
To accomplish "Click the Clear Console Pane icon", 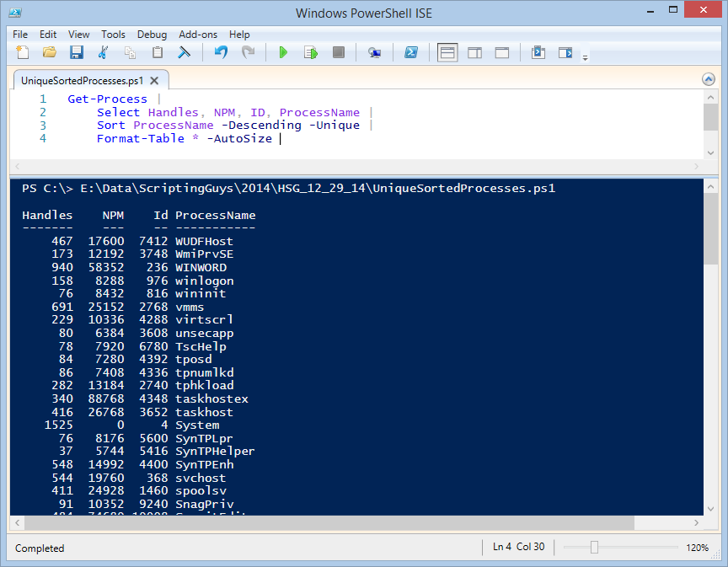I will click(184, 53).
